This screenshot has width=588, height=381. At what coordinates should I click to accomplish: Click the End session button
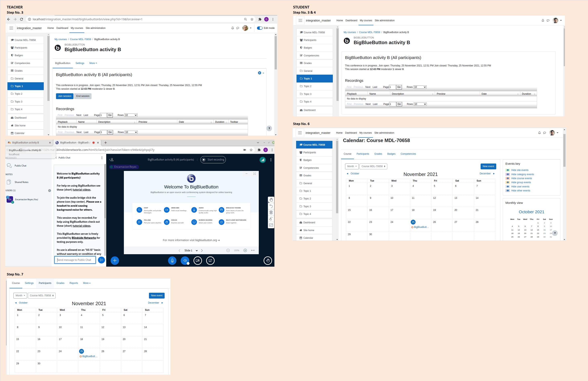coord(83,96)
